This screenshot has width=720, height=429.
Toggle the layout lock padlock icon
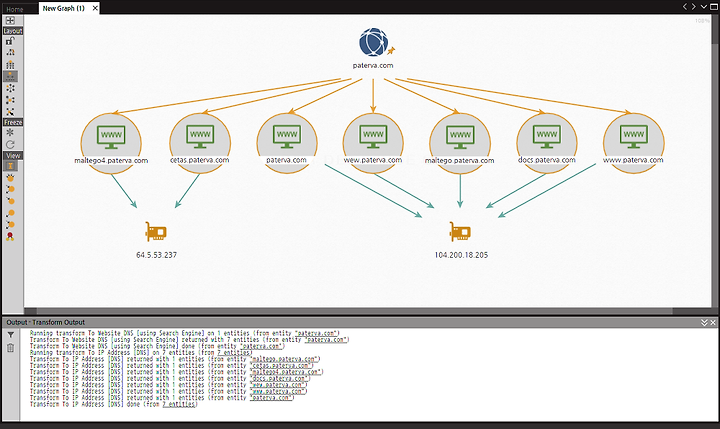click(10, 41)
